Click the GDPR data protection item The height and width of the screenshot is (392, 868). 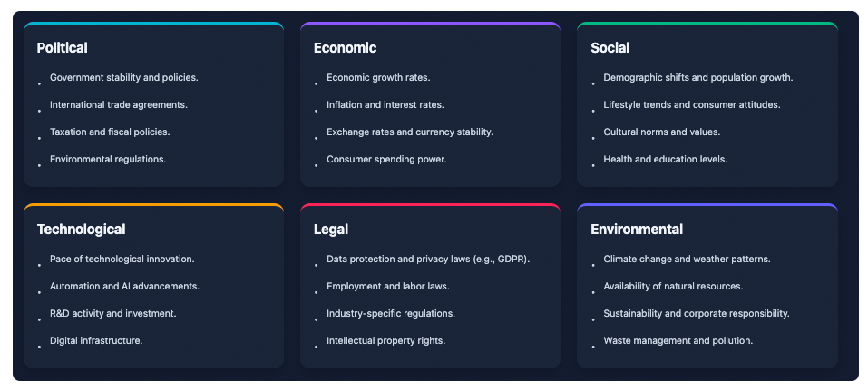pos(428,260)
